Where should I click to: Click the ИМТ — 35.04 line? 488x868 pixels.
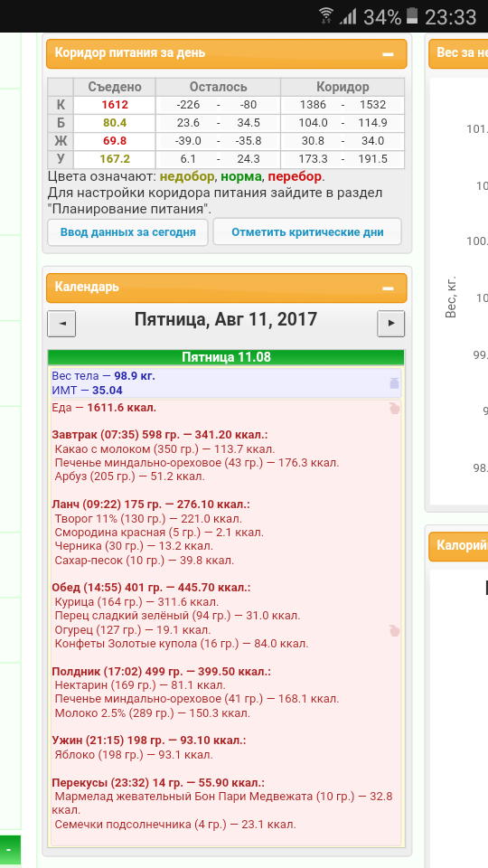click(x=87, y=391)
